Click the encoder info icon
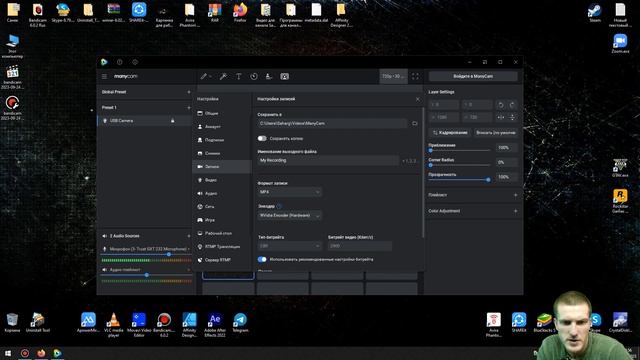This screenshot has height=360, width=640. pos(279,207)
